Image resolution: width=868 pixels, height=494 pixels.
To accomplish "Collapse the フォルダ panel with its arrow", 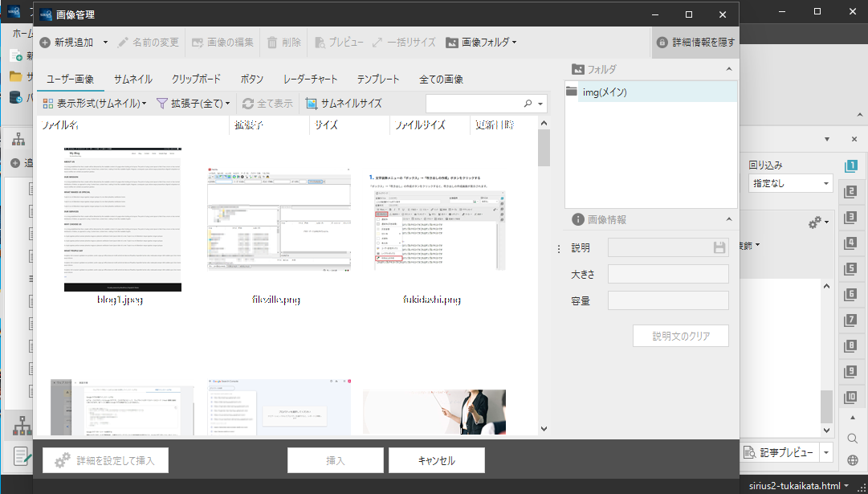I will click(x=728, y=69).
